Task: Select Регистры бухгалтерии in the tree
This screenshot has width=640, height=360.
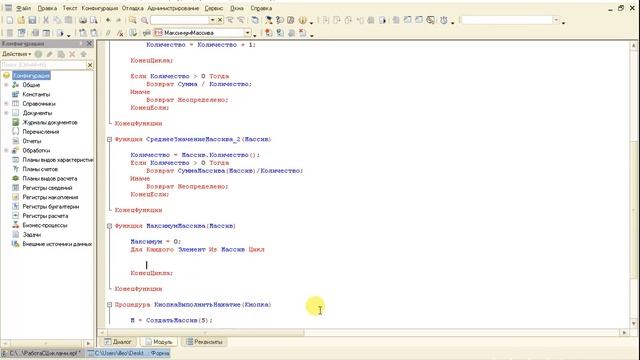Action: [x=51, y=207]
